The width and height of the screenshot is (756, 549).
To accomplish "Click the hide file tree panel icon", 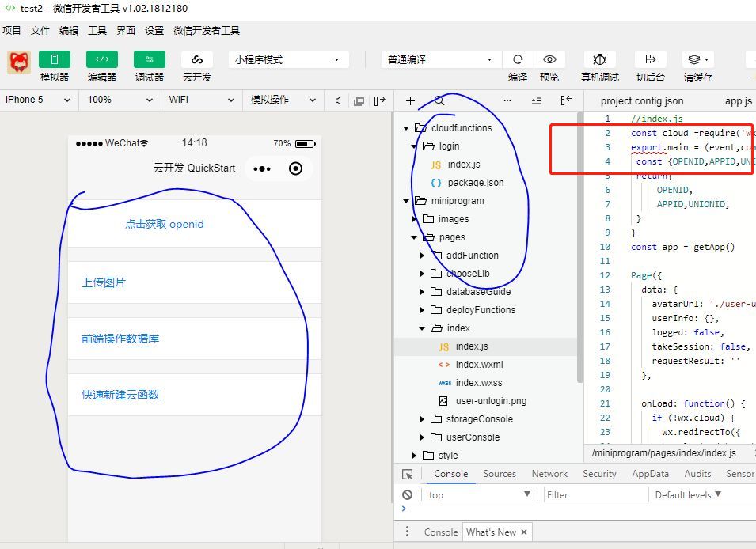I will click(566, 100).
